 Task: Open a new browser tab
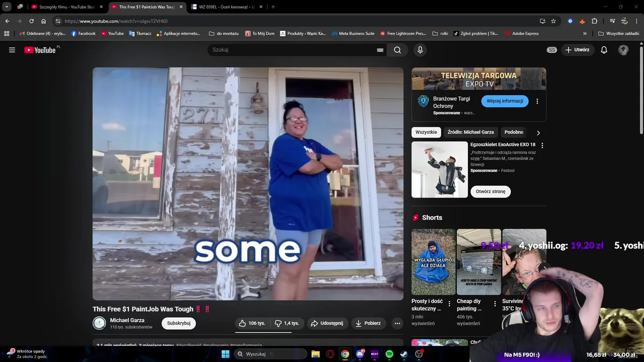tap(273, 7)
